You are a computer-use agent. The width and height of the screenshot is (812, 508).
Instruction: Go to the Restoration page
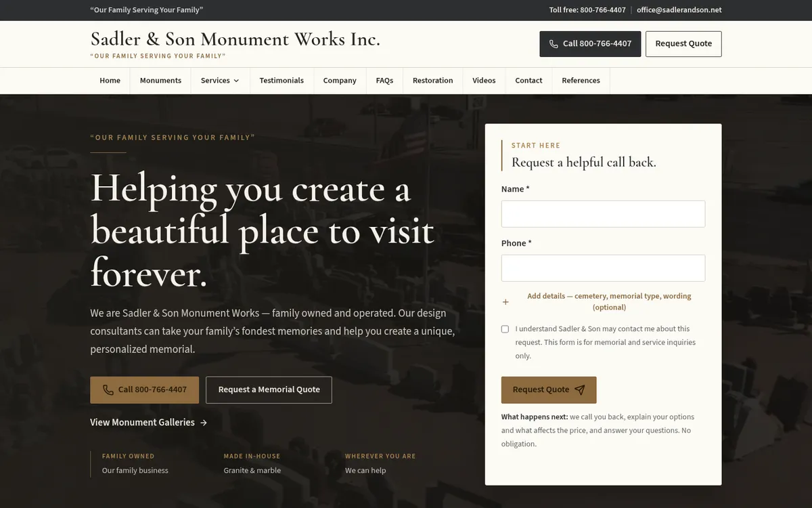pyautogui.click(x=433, y=81)
